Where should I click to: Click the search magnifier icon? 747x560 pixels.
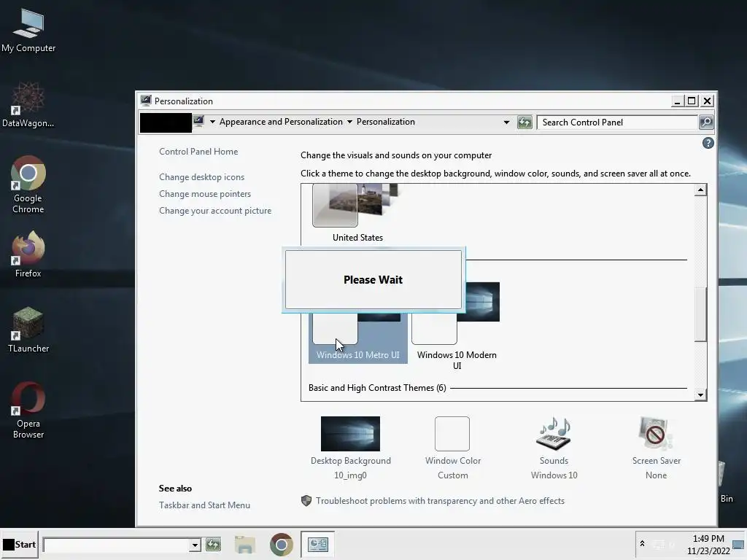click(706, 122)
